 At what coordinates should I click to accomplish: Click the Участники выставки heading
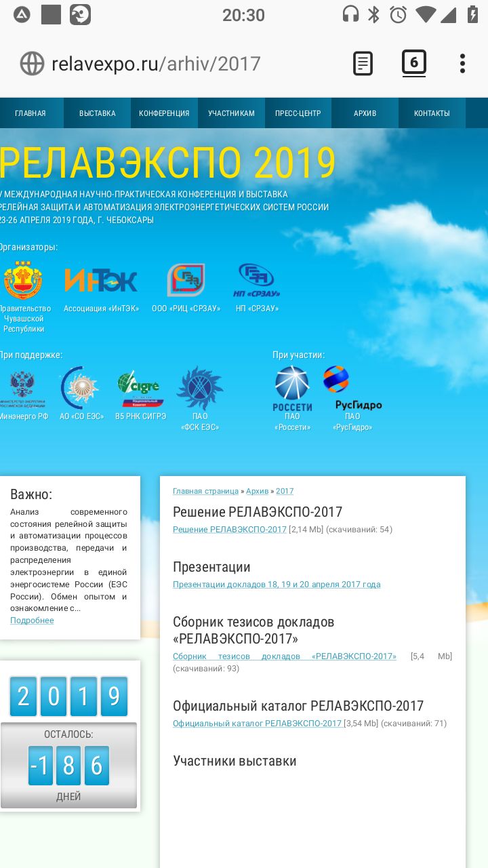tap(235, 761)
